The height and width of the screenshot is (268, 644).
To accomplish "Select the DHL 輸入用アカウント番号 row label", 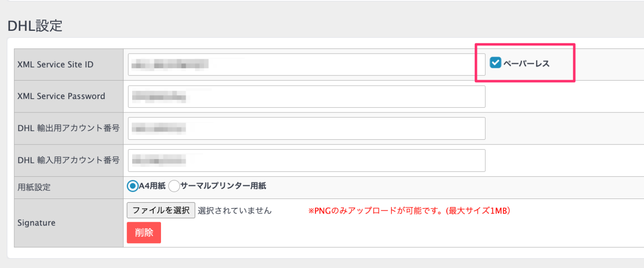I will pos(68,160).
